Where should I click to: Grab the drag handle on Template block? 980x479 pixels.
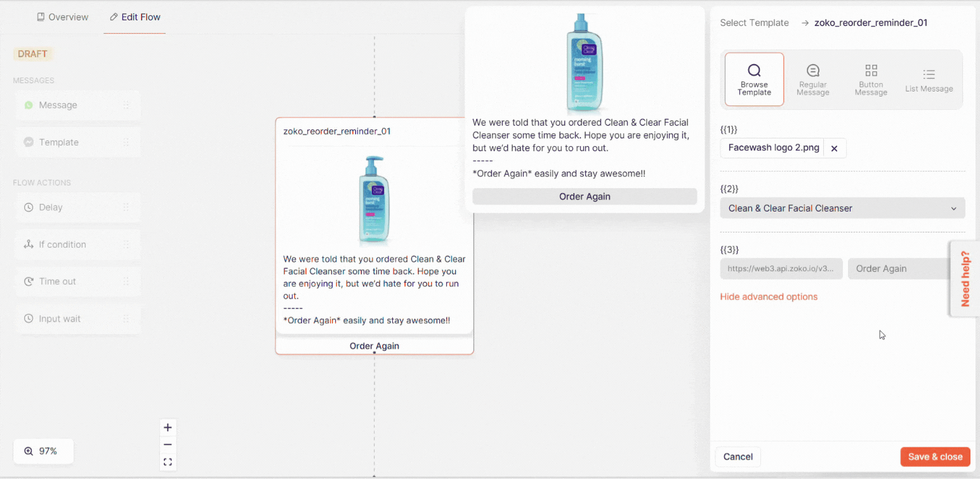point(126,142)
